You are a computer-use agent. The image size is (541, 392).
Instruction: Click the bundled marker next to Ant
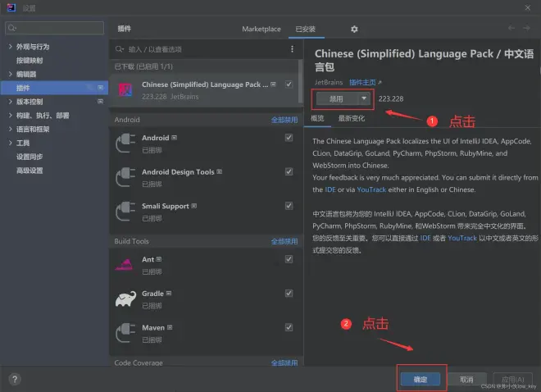[x=159, y=259]
